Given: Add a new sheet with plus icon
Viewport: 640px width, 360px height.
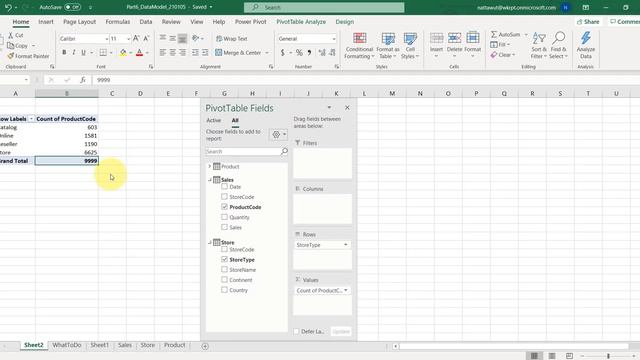Looking at the screenshot, I should (x=205, y=346).
